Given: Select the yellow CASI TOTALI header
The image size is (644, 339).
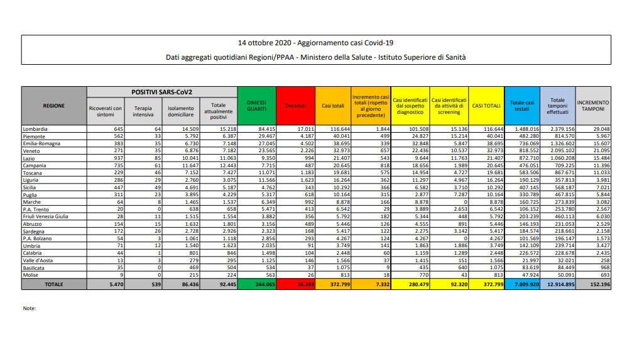Looking at the screenshot, I should (x=486, y=106).
